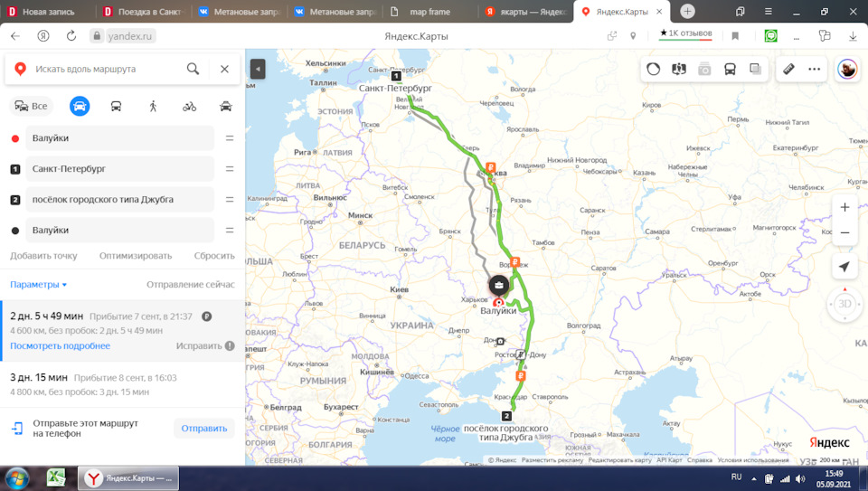Click the search magnifier icon
The height and width of the screenshot is (491, 868).
click(x=193, y=69)
